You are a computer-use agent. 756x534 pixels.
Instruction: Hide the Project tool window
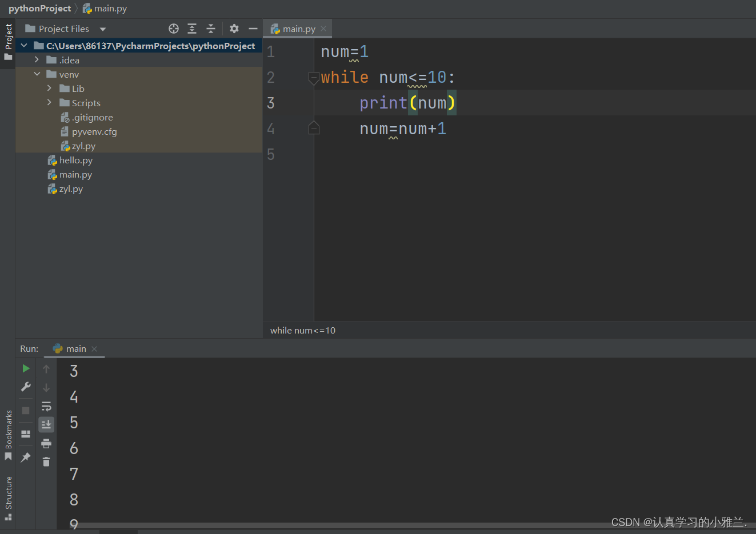(253, 29)
